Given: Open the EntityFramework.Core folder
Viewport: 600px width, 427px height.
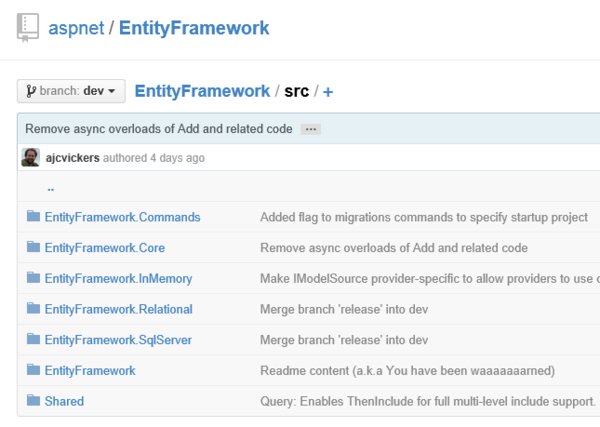Looking at the screenshot, I should (105, 248).
